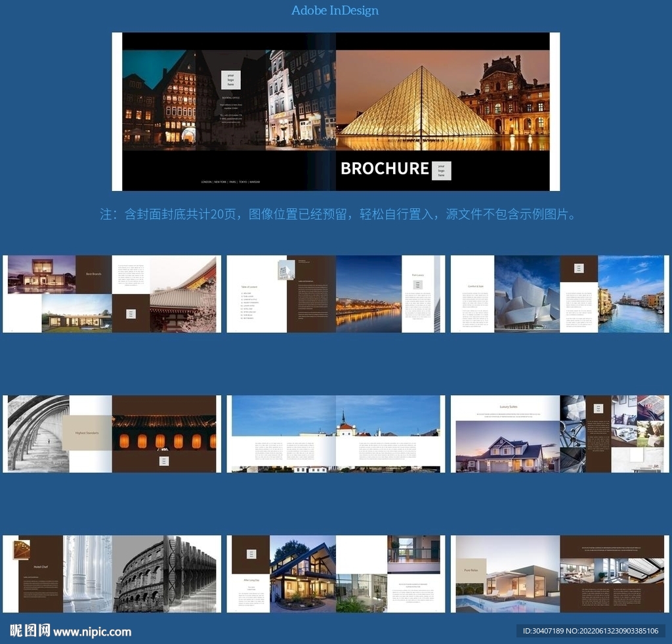Open the white columns photo
This screenshot has height=644, width=672.
(87, 574)
